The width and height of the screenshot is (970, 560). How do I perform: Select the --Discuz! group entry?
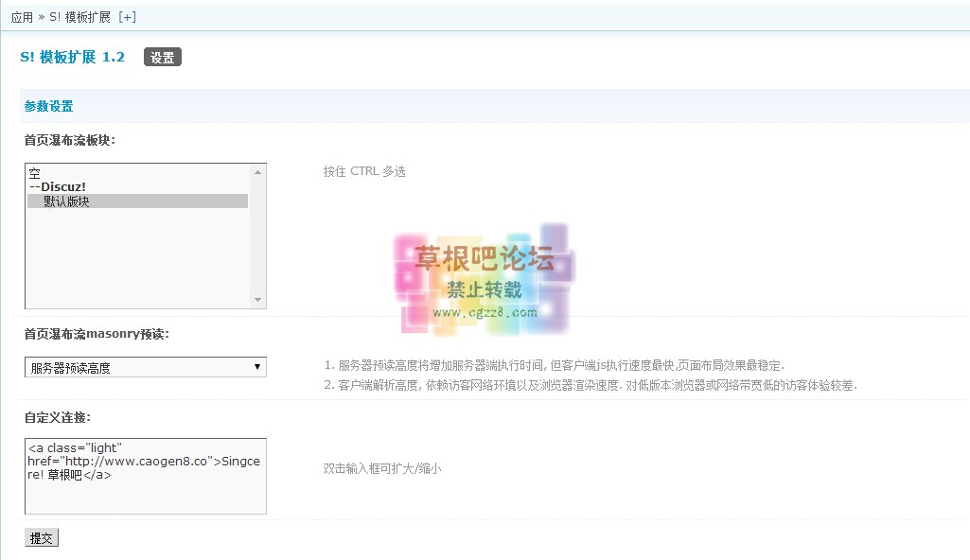57,186
